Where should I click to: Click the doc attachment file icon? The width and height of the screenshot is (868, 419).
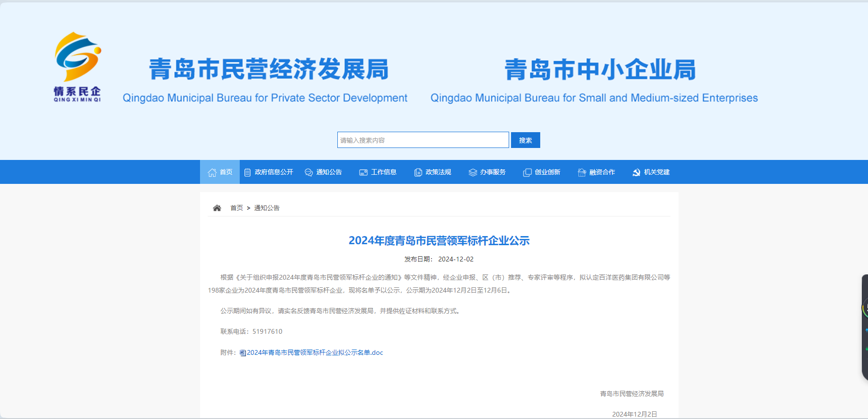[243, 353]
